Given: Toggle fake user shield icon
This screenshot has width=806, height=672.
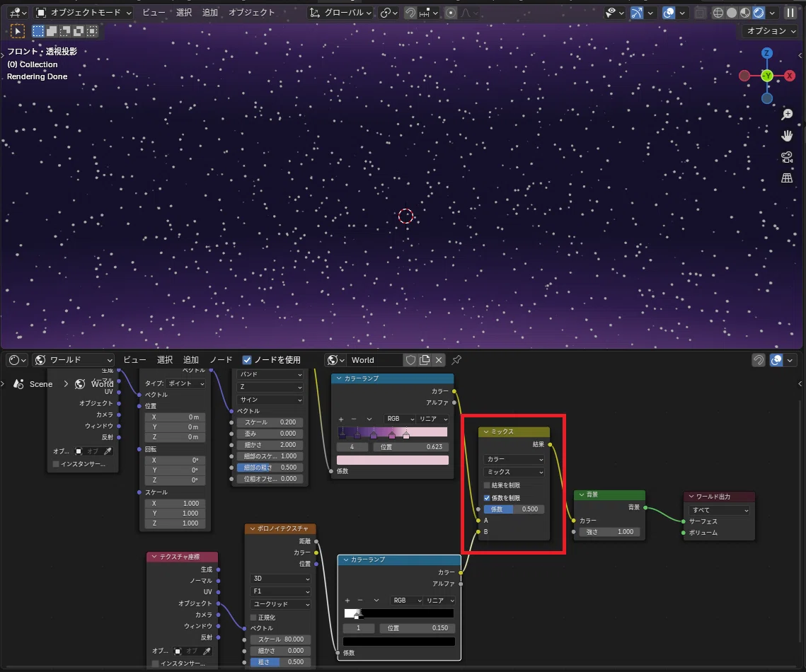Looking at the screenshot, I should click(x=410, y=360).
